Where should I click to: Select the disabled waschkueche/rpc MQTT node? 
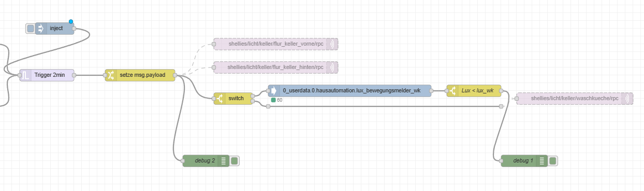tap(575, 99)
